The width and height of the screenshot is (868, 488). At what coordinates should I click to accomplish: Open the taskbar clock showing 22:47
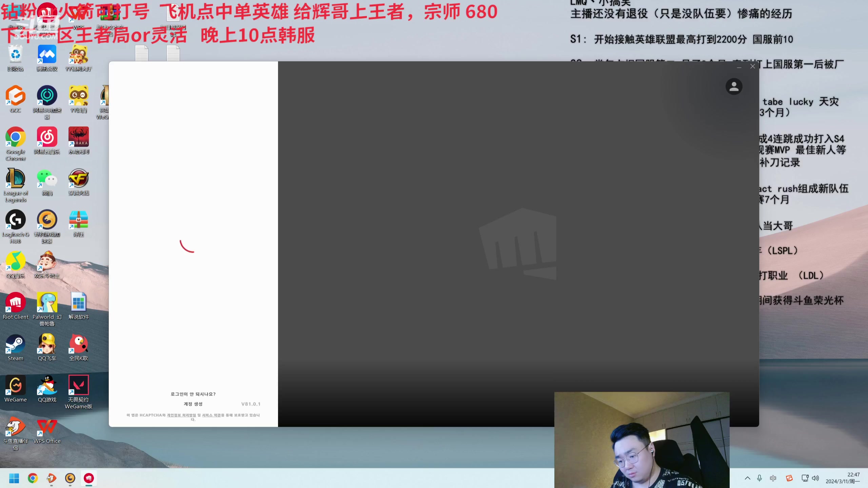tap(843, 478)
